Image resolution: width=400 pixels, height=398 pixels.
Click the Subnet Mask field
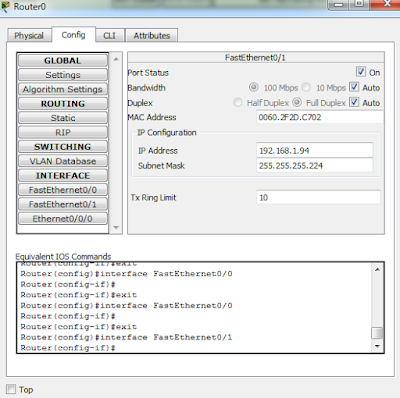coord(315,165)
